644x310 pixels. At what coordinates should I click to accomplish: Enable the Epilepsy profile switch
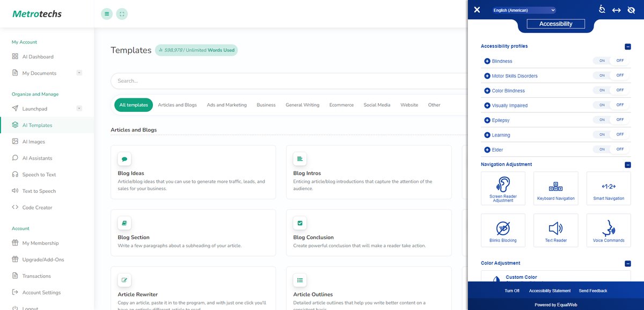click(601, 120)
